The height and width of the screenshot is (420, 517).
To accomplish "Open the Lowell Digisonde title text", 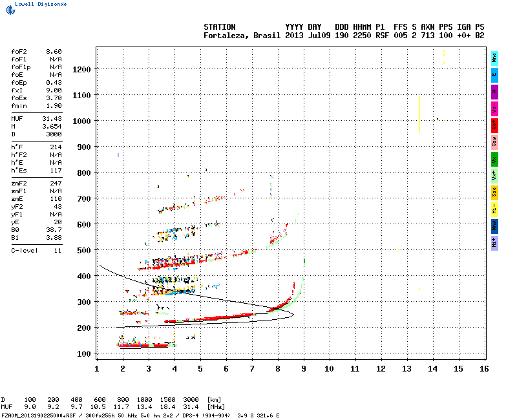I will pos(41,4).
